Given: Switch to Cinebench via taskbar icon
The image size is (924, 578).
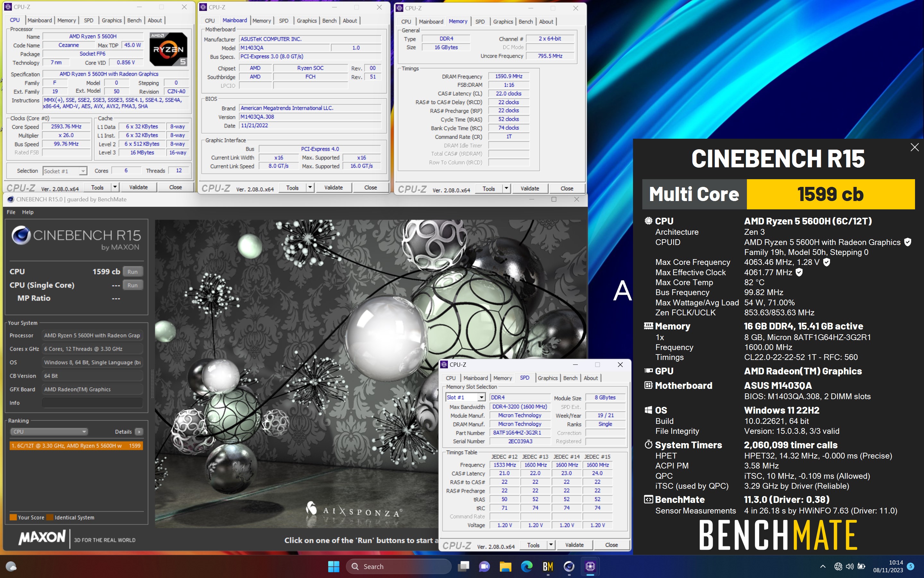Looking at the screenshot, I should [569, 566].
